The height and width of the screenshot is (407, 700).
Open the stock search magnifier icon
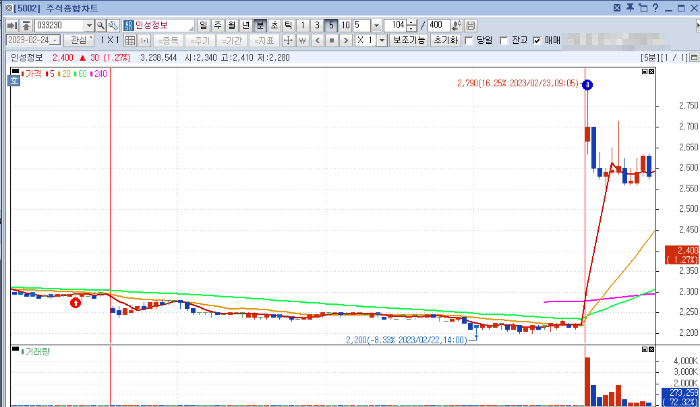click(101, 25)
